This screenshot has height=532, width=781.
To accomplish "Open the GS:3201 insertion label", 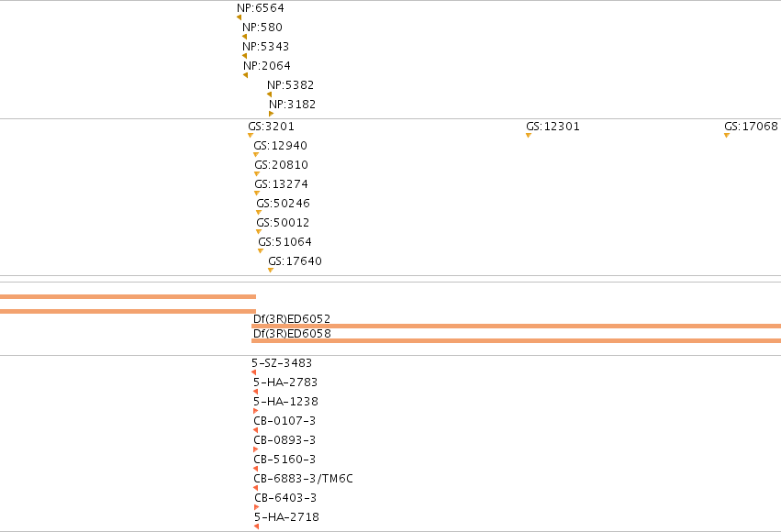I will 272,127.
